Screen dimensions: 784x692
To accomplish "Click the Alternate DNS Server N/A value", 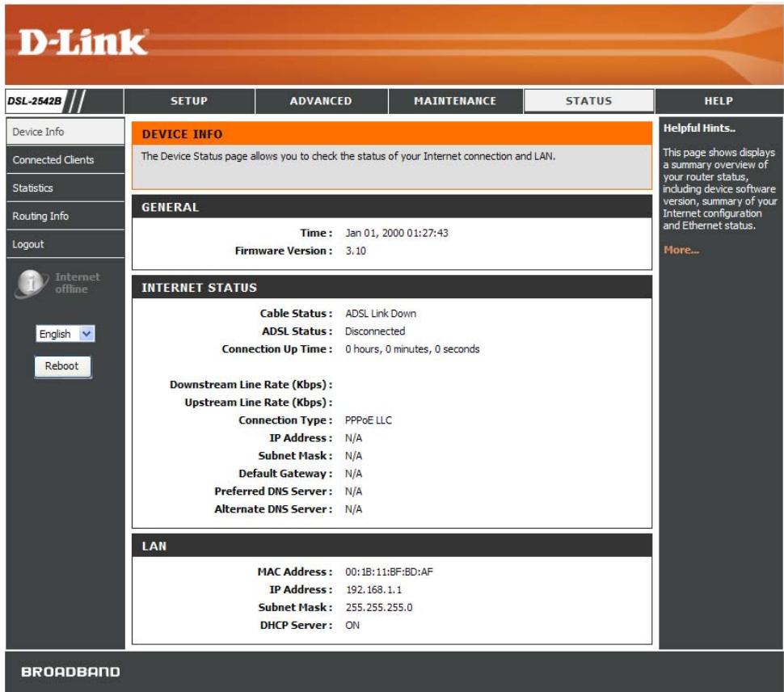I will 353,509.
